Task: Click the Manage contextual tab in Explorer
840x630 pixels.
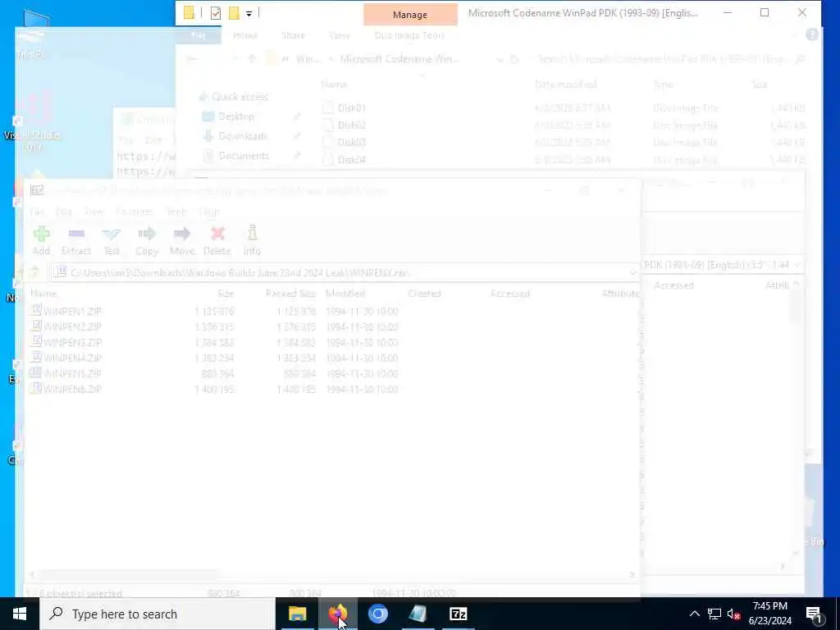Action: click(x=410, y=15)
